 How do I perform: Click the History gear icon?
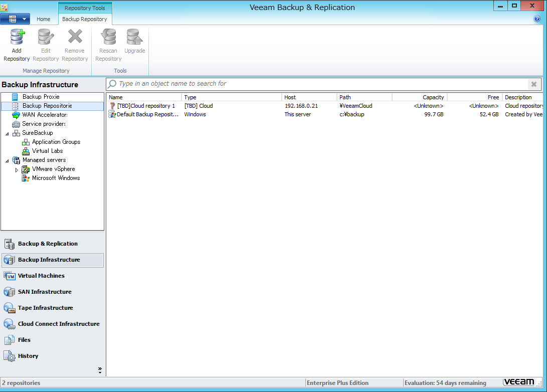[x=10, y=356]
